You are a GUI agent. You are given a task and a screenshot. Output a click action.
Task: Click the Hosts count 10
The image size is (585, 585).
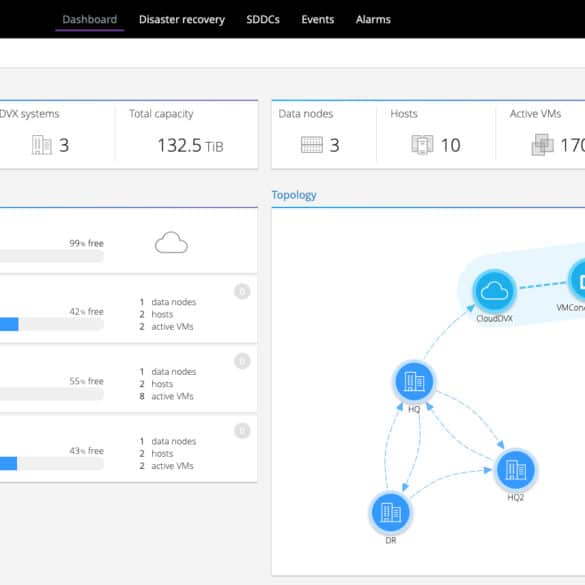(x=450, y=145)
